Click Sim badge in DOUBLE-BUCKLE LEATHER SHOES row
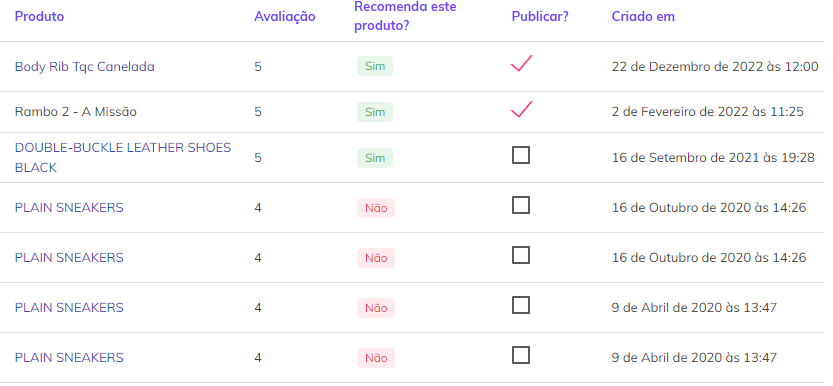Screen dimensions: 833x386 [x=375, y=158]
